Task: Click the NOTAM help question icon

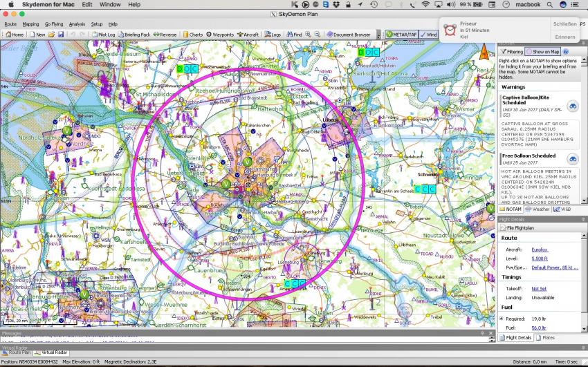Action: [565, 52]
